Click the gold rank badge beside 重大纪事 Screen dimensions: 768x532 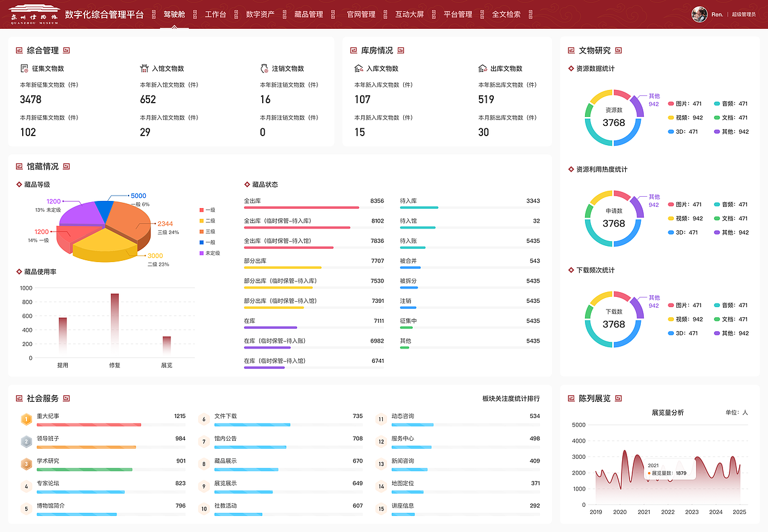click(x=26, y=419)
